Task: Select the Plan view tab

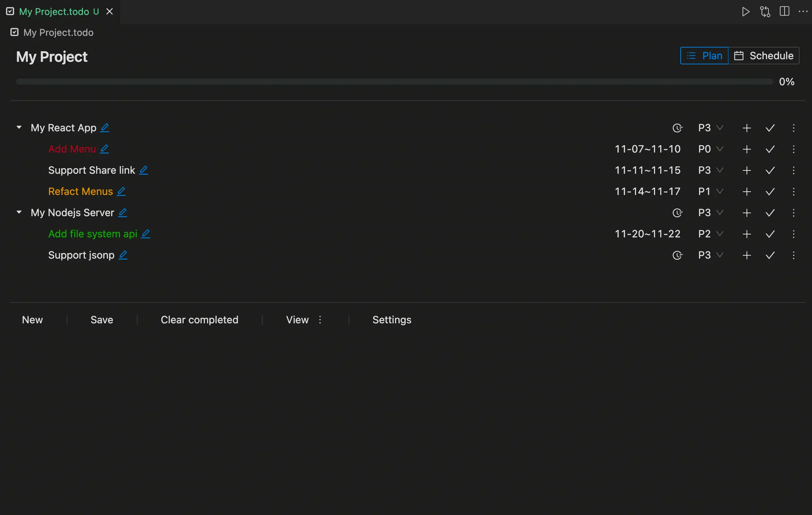Action: [704, 56]
